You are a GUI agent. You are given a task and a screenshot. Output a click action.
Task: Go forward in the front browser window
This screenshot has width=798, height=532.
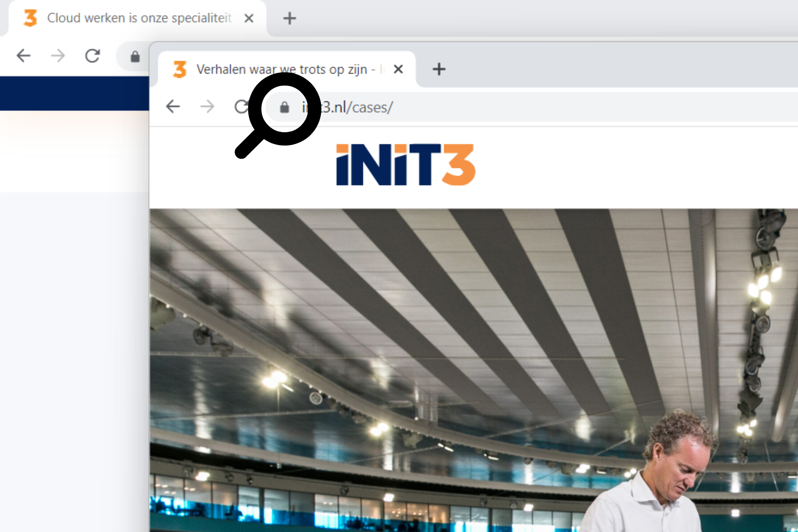207,107
